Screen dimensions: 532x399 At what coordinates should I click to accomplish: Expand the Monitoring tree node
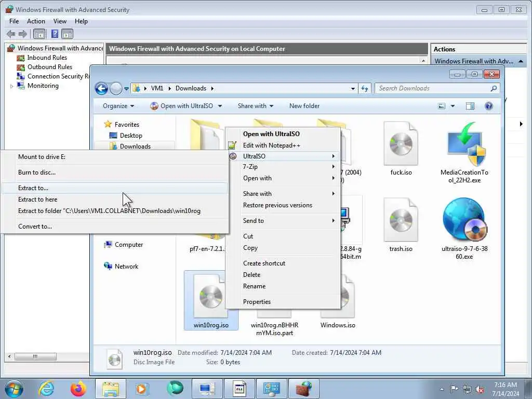[x=11, y=86]
